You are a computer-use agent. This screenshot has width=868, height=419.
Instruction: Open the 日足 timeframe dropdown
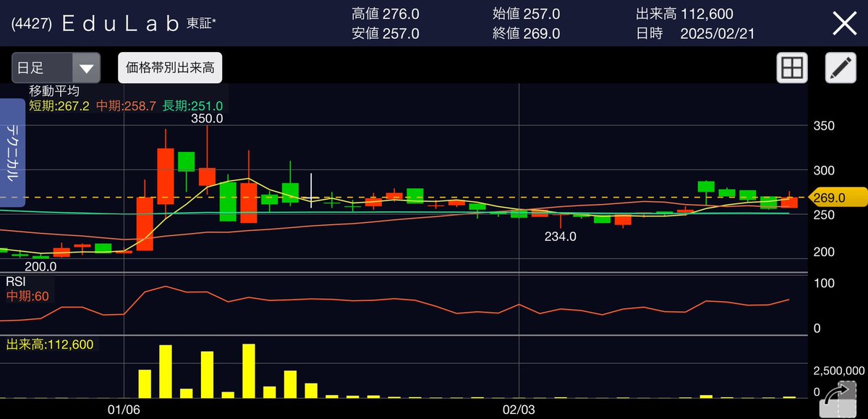click(56, 69)
